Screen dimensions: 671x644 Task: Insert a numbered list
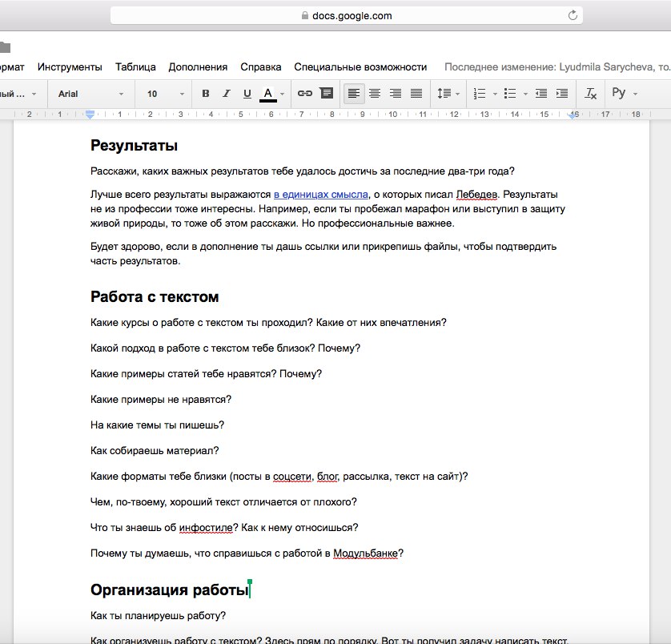(x=480, y=94)
